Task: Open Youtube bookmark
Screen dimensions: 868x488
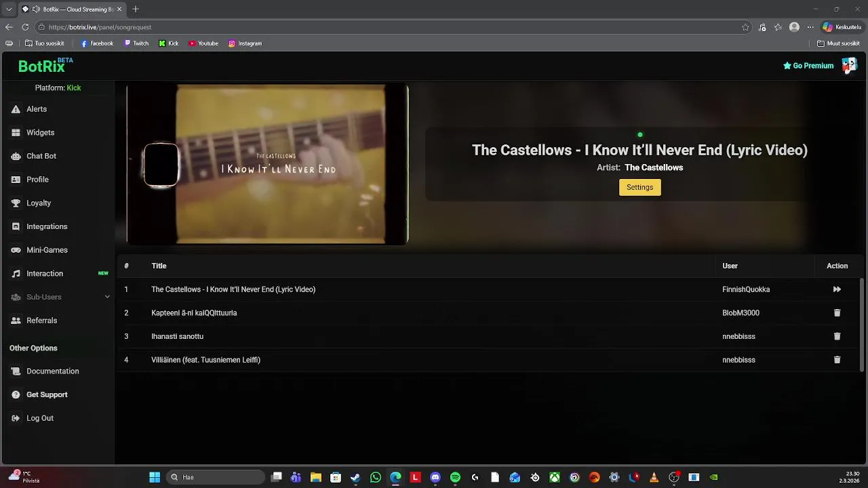Action: 203,43
